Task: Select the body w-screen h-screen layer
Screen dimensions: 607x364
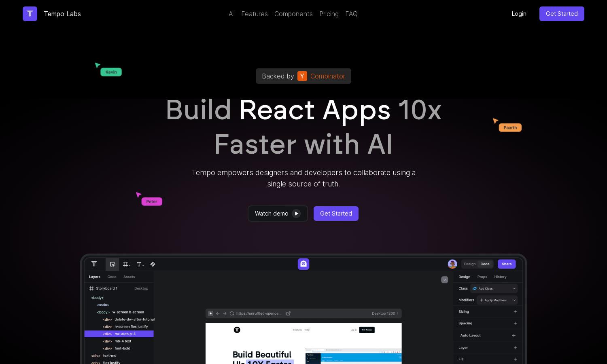Action: coord(119,312)
